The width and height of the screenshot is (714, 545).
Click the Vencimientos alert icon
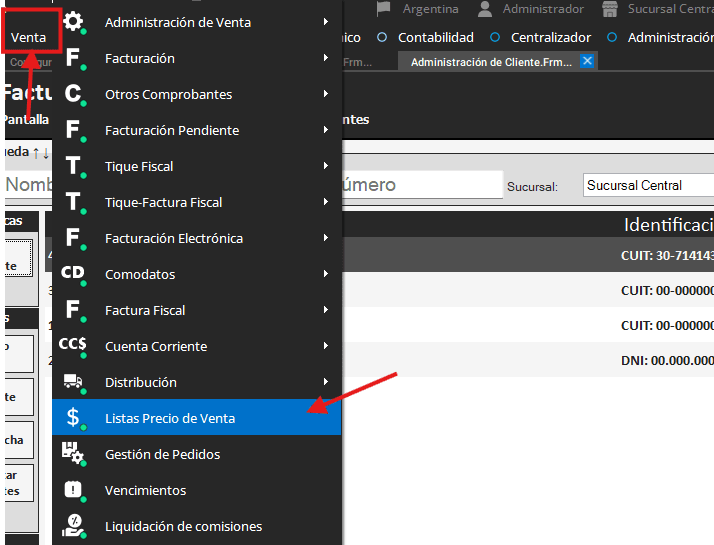coord(73,490)
